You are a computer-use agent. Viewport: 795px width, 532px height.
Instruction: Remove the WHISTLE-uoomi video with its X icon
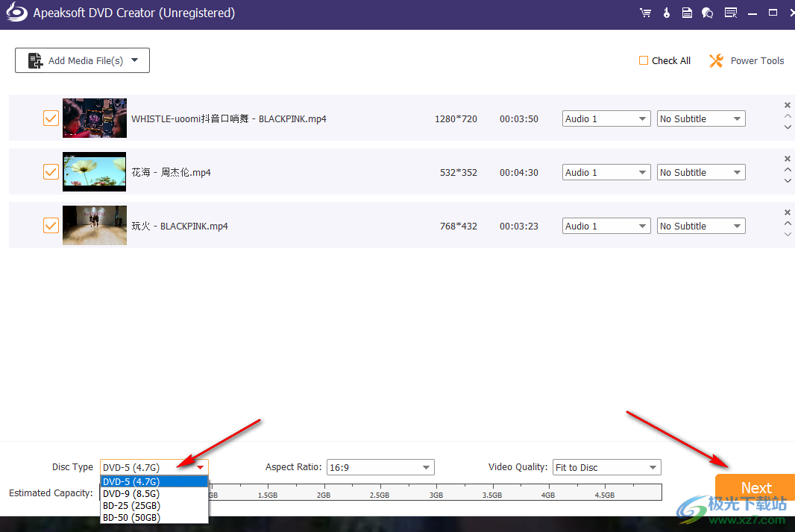click(x=788, y=105)
